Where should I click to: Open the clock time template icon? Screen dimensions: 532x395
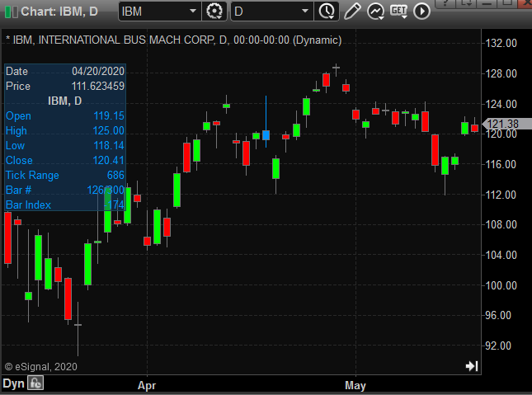coord(327,12)
